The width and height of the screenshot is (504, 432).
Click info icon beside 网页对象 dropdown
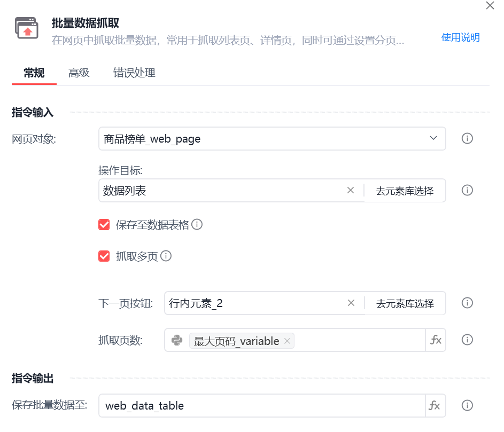(x=467, y=138)
